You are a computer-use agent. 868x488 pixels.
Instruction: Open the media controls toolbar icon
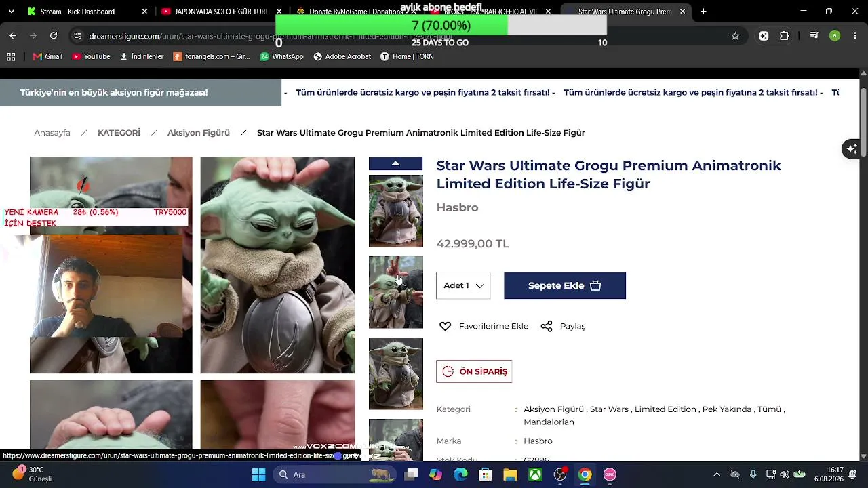[x=814, y=36]
